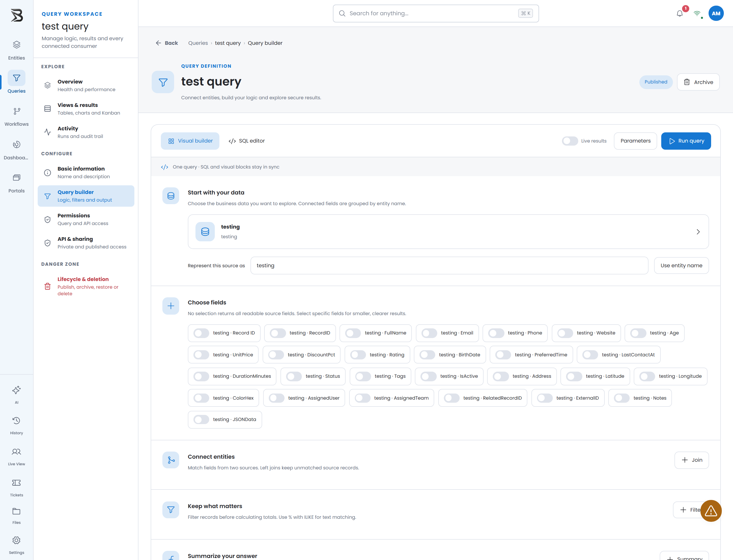Viewport: 733px width, 560px height.
Task: Enable the testing · Latitude field toggle
Action: click(574, 376)
